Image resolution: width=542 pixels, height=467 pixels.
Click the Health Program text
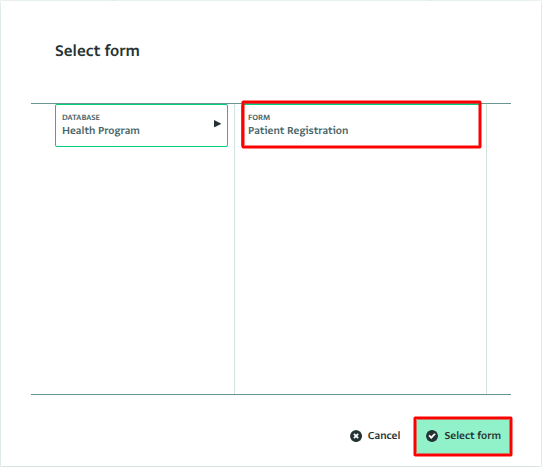[x=101, y=131]
